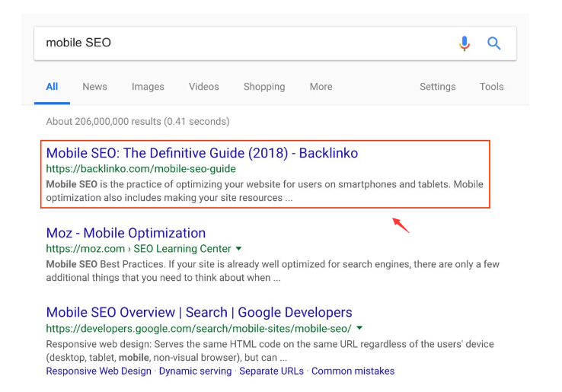Viewport: 562px width, 392px height.
Task: Open the Settings menu
Action: [x=437, y=87]
